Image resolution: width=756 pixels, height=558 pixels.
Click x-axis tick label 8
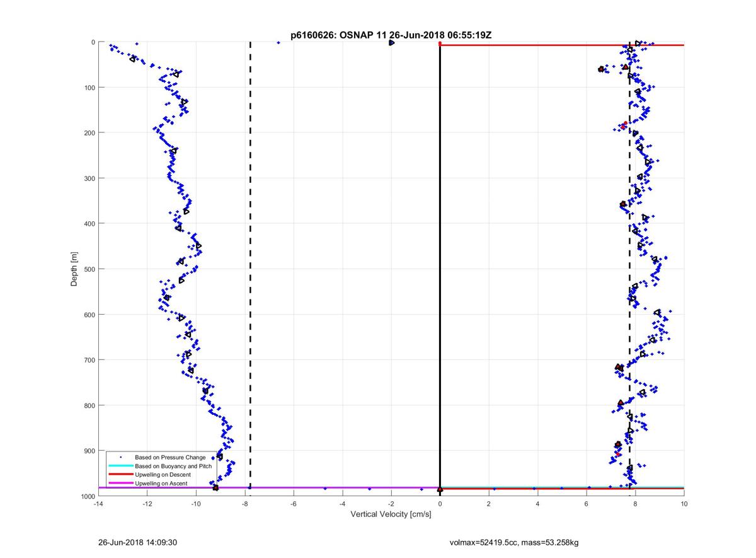(635, 504)
